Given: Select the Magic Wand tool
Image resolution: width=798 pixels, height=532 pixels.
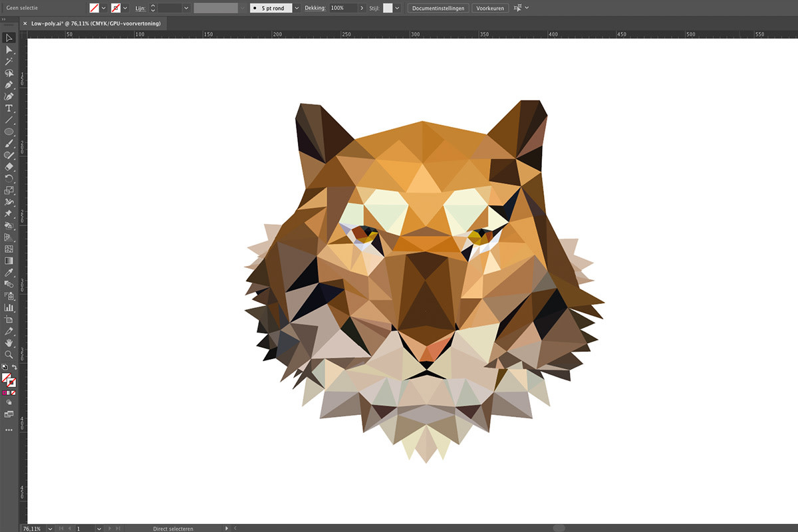Looking at the screenshot, I should 9,61.
